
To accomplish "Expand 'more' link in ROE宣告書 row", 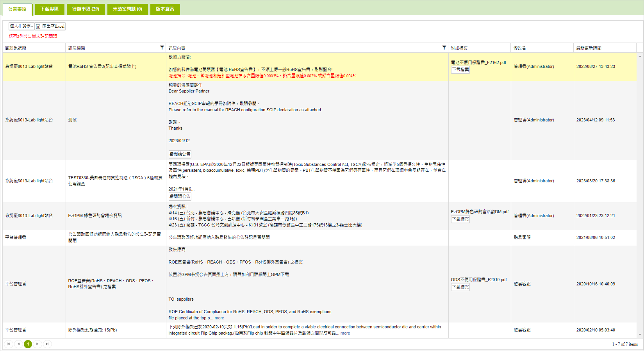I will click(x=219, y=318).
